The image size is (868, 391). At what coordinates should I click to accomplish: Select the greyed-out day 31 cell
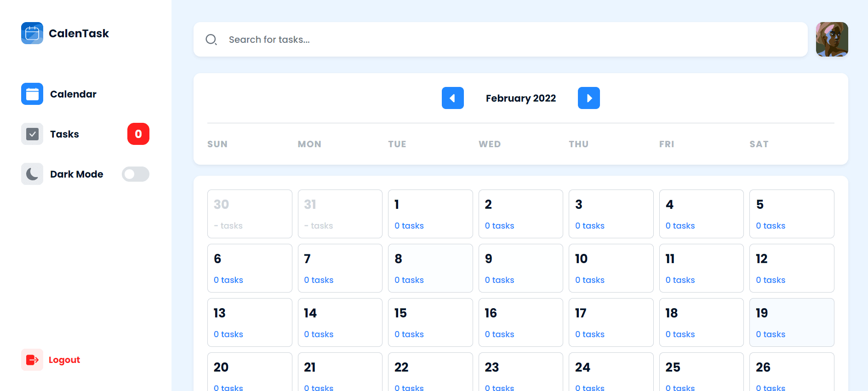pyautogui.click(x=340, y=214)
